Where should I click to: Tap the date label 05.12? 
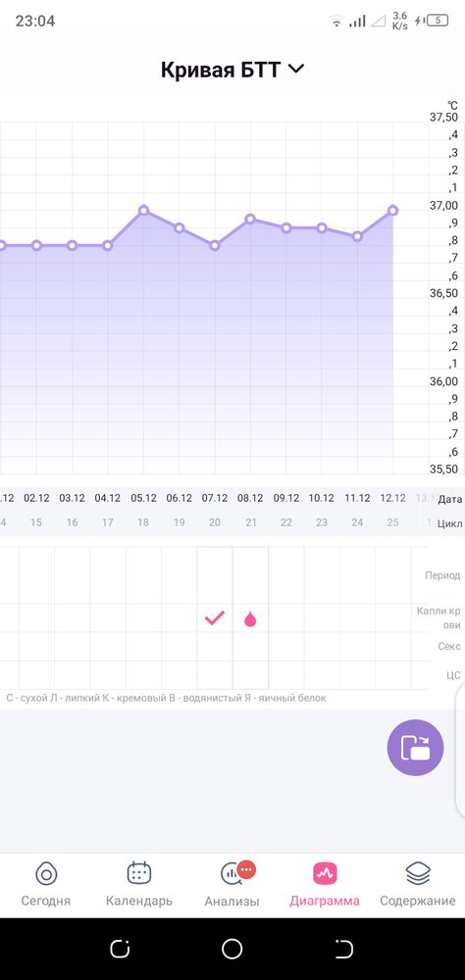(x=143, y=498)
